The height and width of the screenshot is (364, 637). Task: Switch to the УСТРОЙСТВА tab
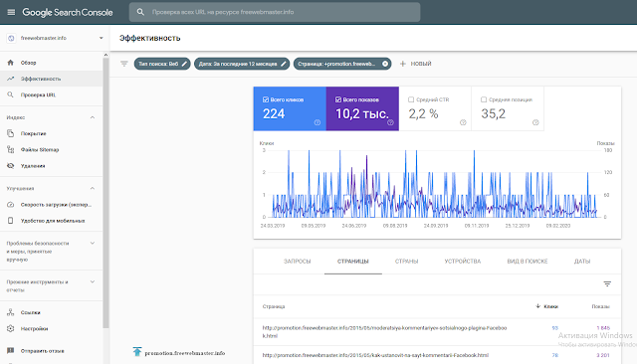pos(462,262)
